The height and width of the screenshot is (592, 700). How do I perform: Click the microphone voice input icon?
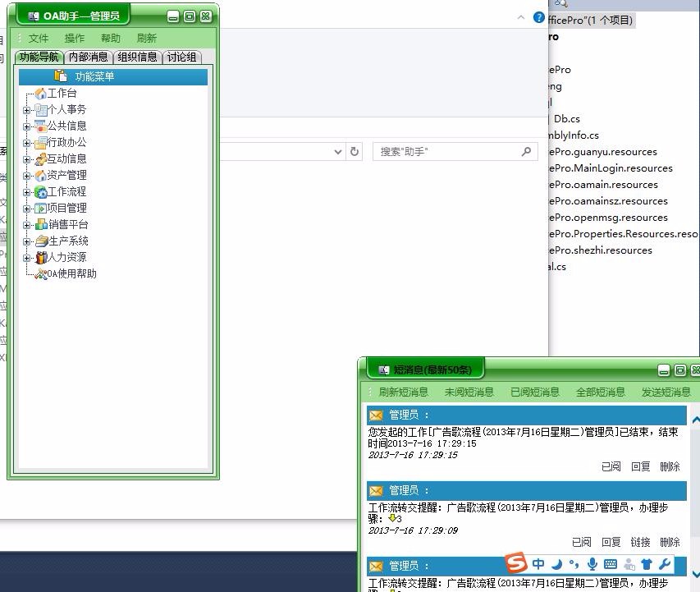click(592, 564)
